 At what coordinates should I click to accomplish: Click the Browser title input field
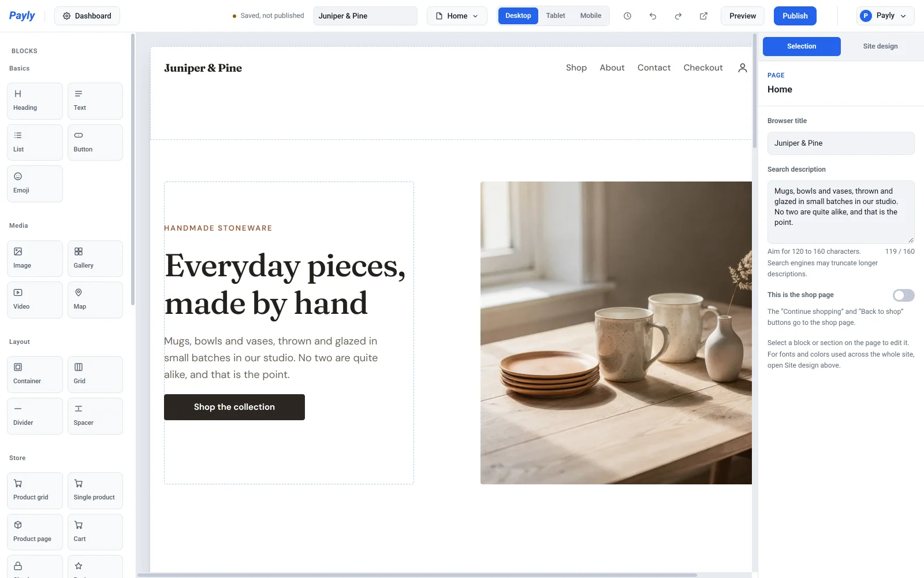841,143
